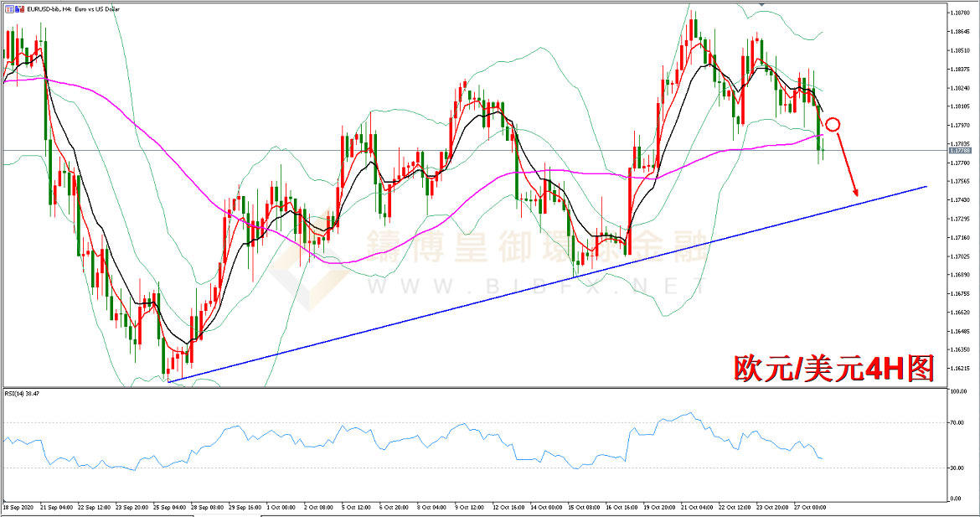Click the 1.16350 price scale label
The image size is (980, 517).
click(x=960, y=349)
